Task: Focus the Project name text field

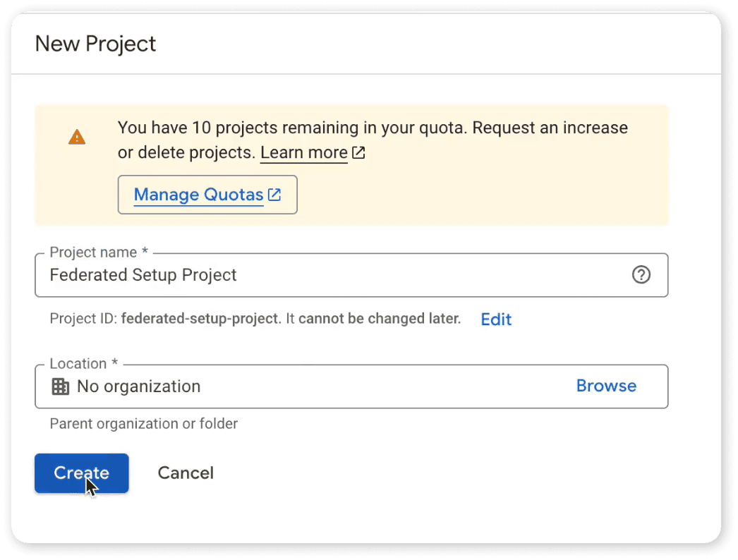Action: pos(332,275)
